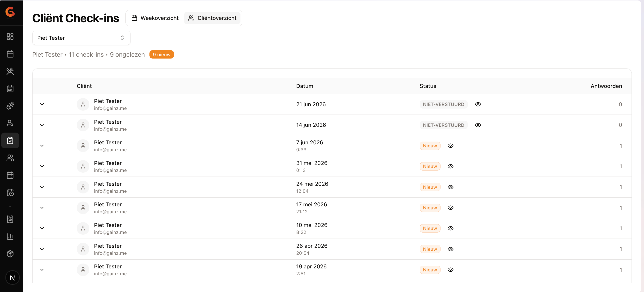Open the nutrition fork-and-knife icon
The height and width of the screenshot is (292, 644).
coord(10,71)
